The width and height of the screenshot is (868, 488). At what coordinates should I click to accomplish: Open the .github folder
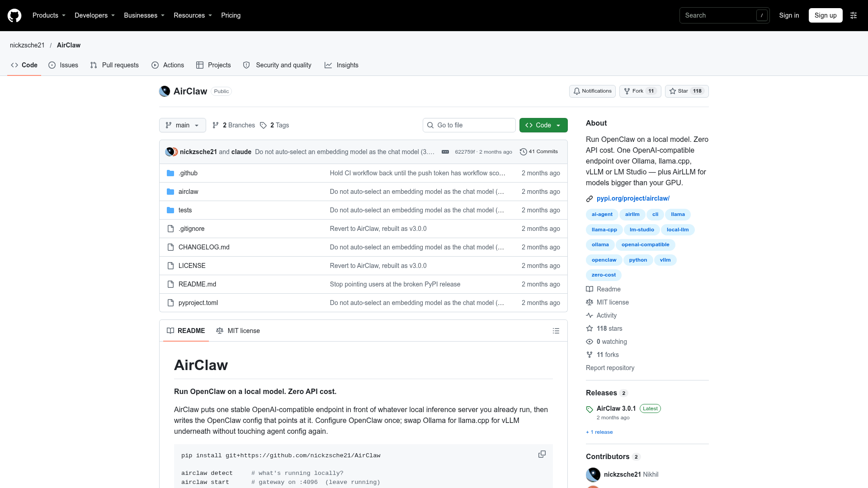188,173
